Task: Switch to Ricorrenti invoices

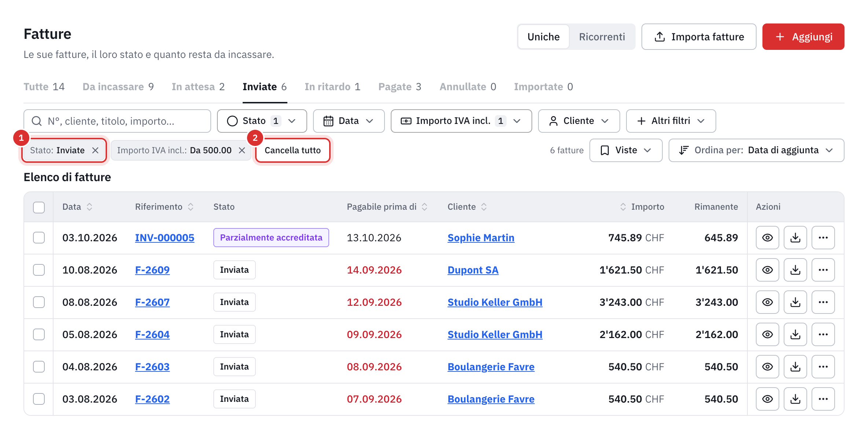Action: click(x=602, y=37)
